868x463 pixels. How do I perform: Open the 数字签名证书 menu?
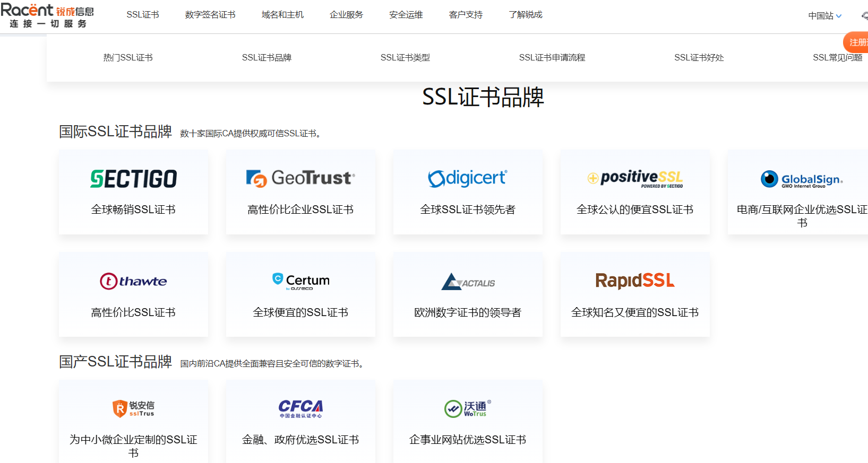point(210,15)
